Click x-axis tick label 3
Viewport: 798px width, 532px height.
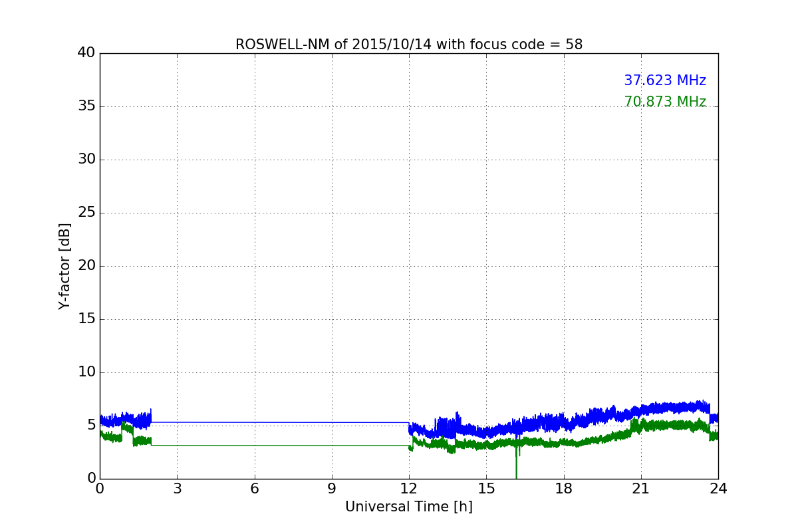[177, 489]
